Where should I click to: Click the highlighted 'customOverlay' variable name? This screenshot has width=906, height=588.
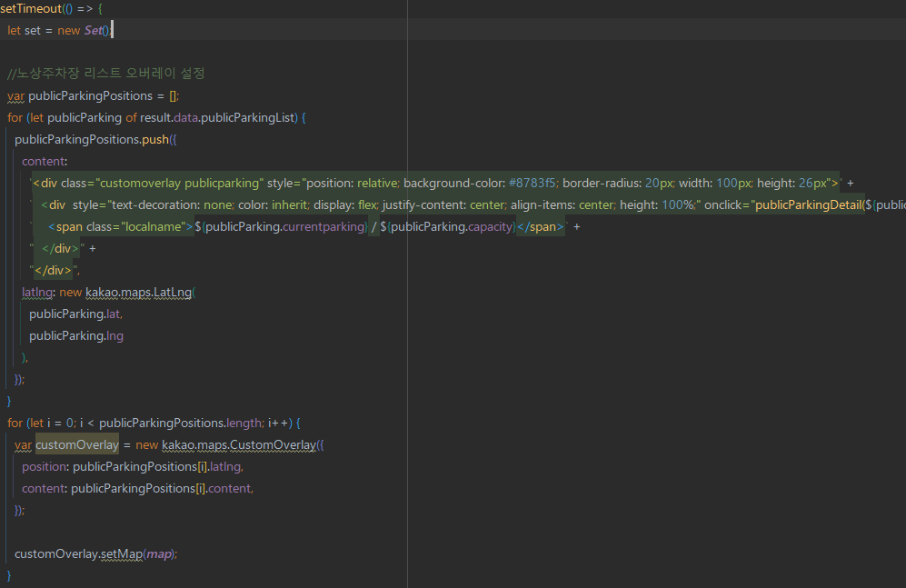[77, 444]
